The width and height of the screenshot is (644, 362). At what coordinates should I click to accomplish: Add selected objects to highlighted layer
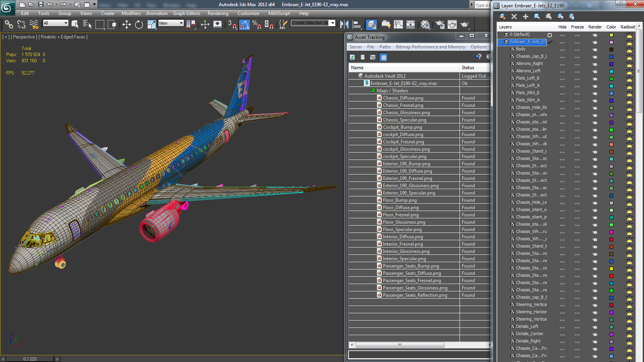point(526,16)
